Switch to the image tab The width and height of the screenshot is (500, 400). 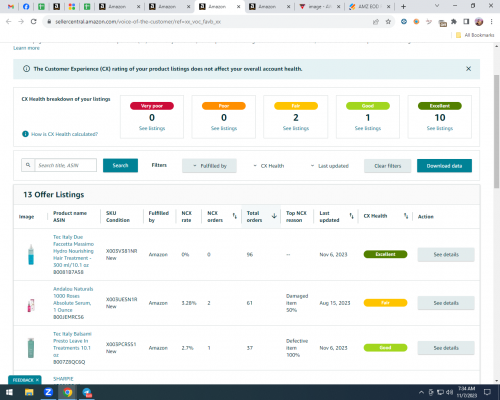(319, 6)
